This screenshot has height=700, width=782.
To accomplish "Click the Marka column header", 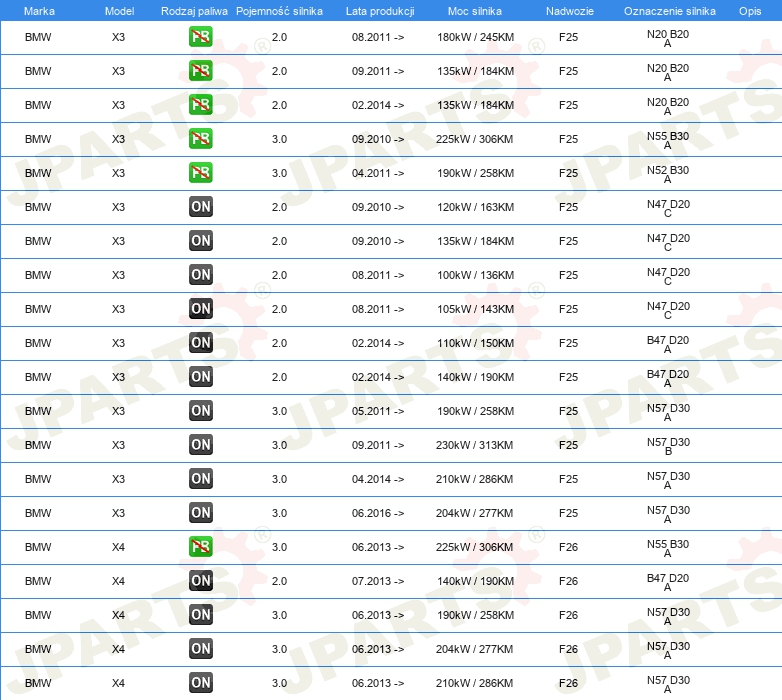I will pos(39,11).
